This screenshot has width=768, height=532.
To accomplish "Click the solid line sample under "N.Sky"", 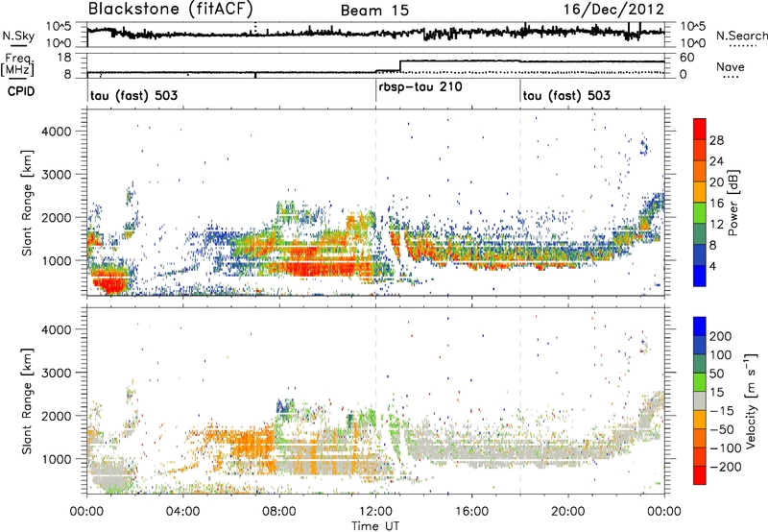I will tap(18, 46).
